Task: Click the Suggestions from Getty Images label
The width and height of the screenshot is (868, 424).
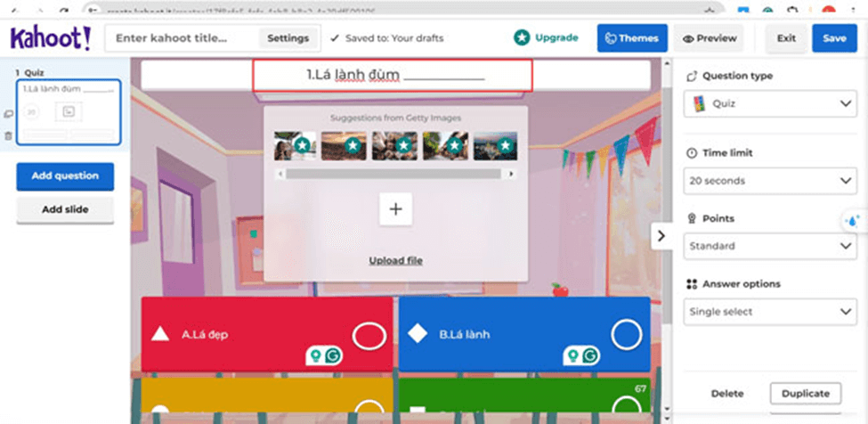Action: pyautogui.click(x=395, y=118)
